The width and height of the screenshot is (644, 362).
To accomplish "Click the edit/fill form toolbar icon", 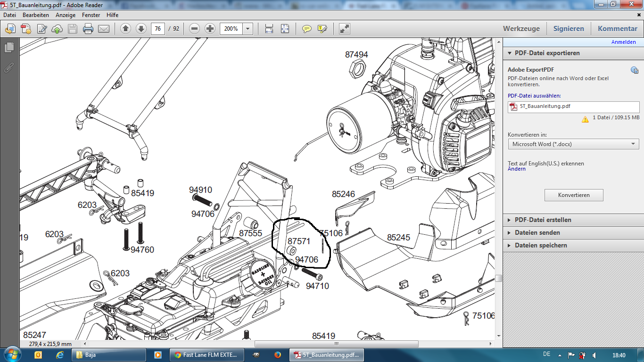I will [41, 29].
